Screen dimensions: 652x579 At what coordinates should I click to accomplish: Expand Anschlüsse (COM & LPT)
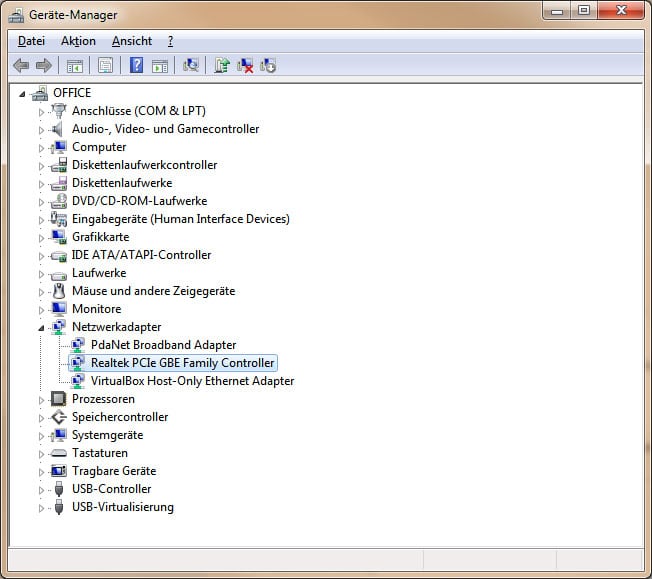pyautogui.click(x=41, y=112)
